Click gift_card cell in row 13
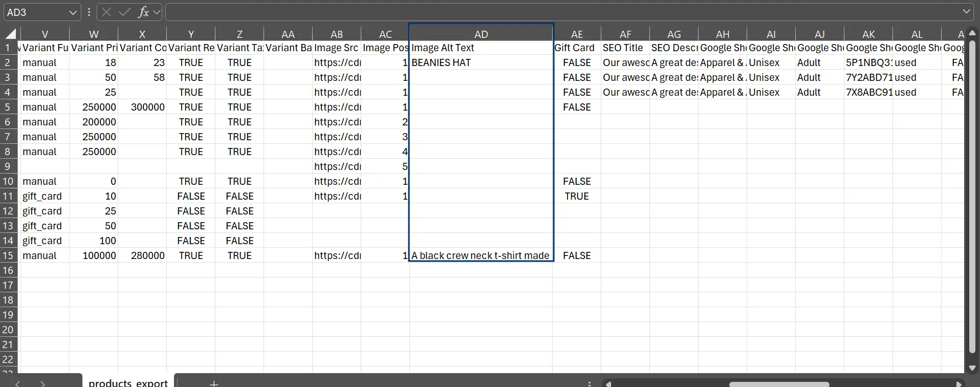The height and width of the screenshot is (387, 980). click(x=44, y=226)
